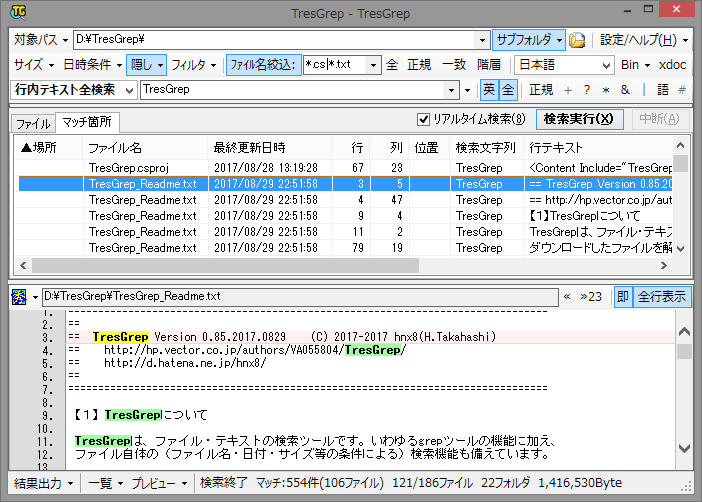The width and height of the screenshot is (702, 502).
Task: Sort by ファイル名 column header
Action: pyautogui.click(x=146, y=148)
